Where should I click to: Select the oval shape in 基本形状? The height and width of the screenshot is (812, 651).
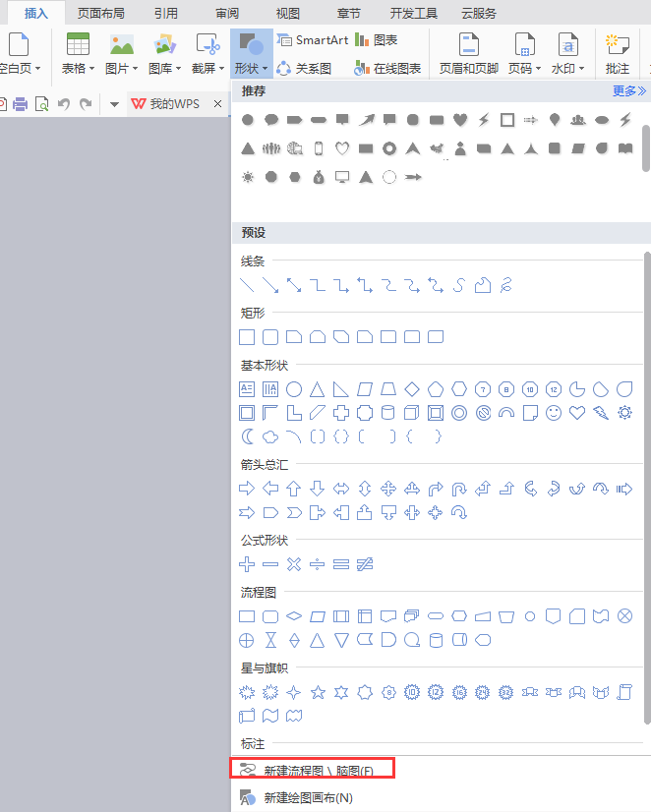pyautogui.click(x=294, y=389)
